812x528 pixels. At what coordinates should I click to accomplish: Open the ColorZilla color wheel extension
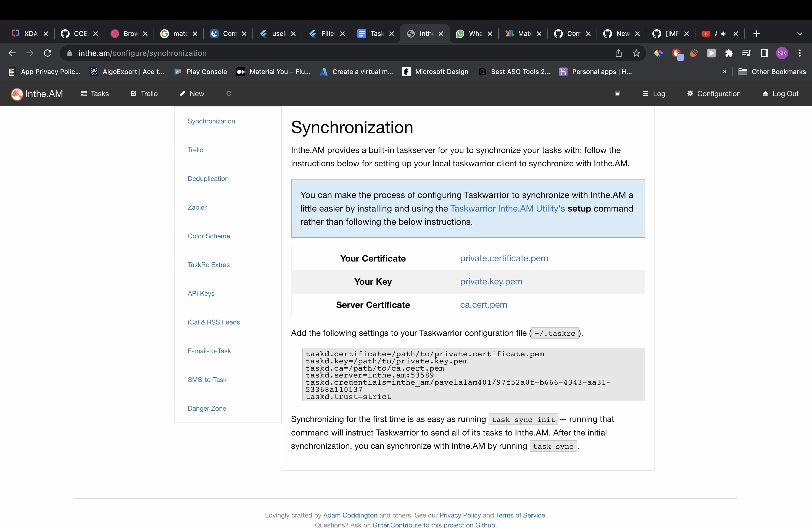(x=658, y=53)
